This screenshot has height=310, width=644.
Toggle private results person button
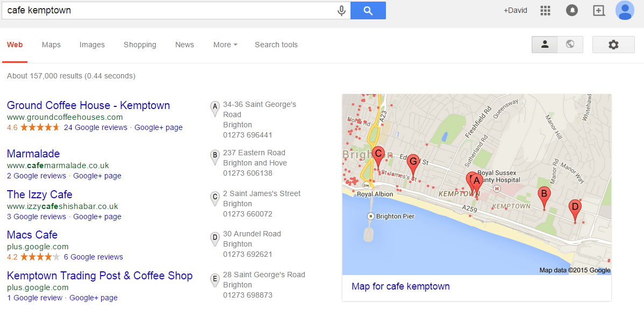[545, 45]
